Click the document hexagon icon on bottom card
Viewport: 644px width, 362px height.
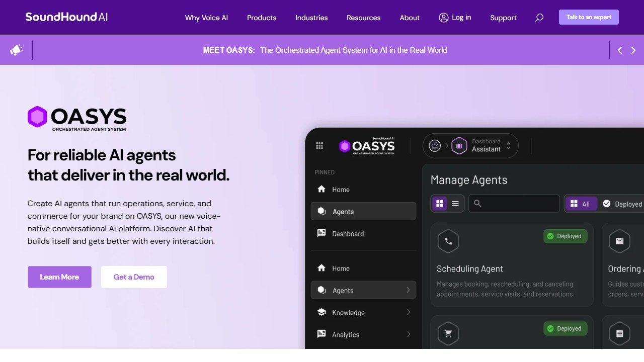pyautogui.click(x=619, y=334)
